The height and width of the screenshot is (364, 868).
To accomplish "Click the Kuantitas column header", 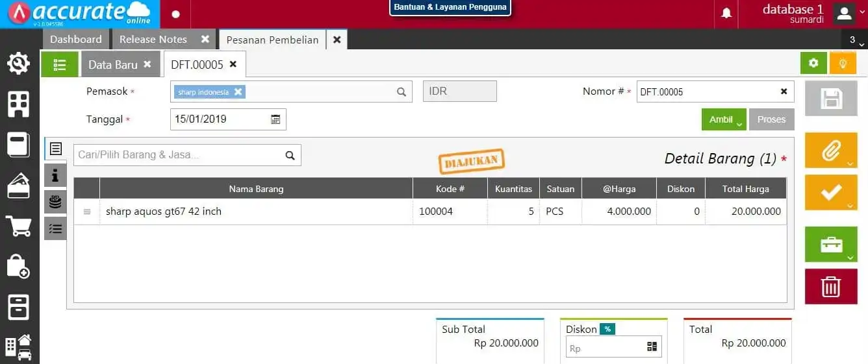I will (513, 189).
